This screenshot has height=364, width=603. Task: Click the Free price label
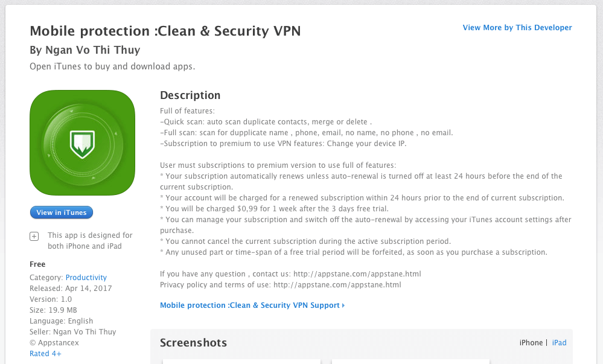point(37,264)
